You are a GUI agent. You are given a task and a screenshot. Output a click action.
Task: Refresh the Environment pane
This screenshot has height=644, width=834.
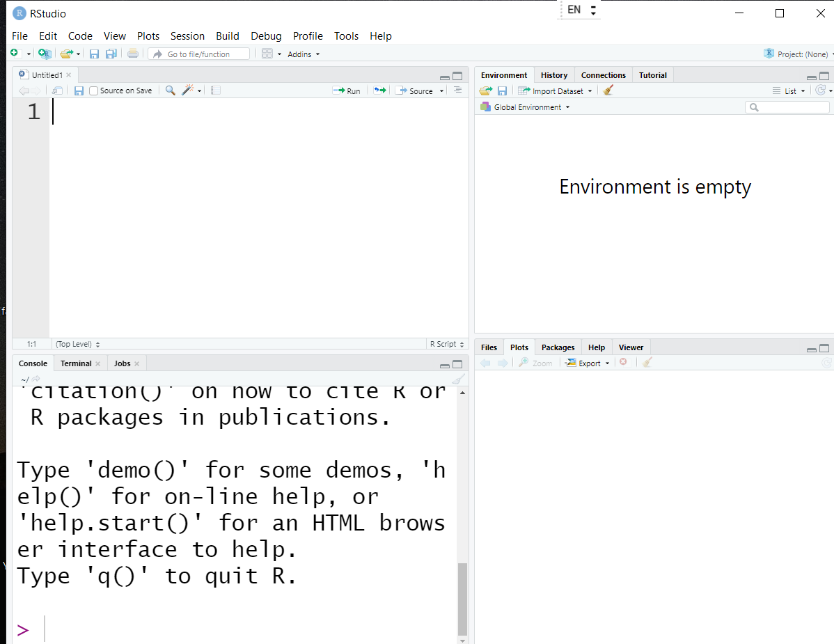(x=821, y=91)
